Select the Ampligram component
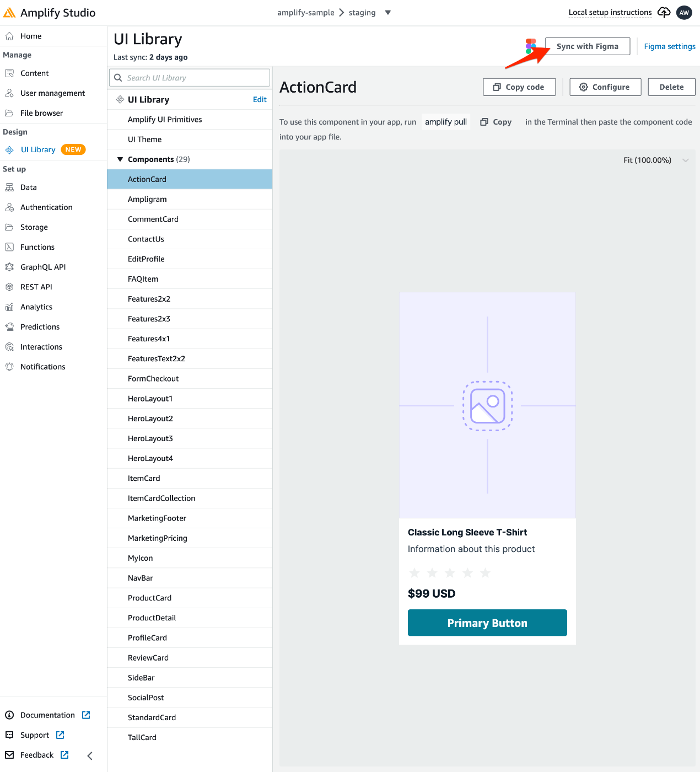 (x=190, y=199)
